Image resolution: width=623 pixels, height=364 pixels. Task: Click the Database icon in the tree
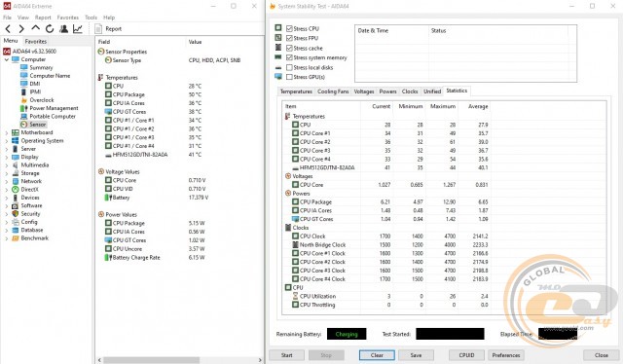pyautogui.click(x=16, y=230)
